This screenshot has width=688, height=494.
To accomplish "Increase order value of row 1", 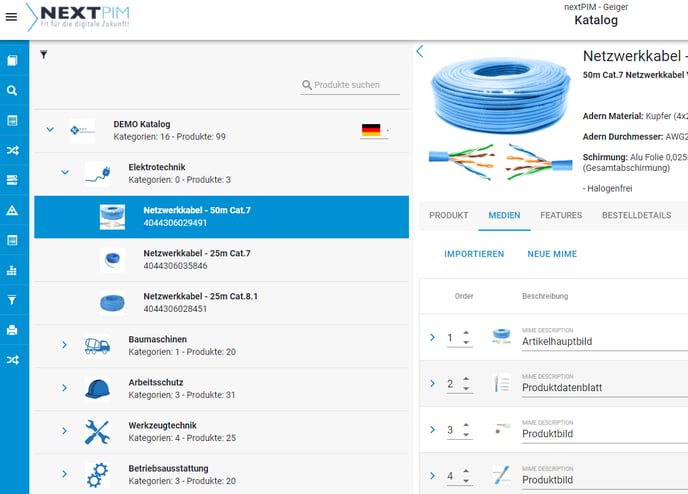I will pyautogui.click(x=466, y=333).
